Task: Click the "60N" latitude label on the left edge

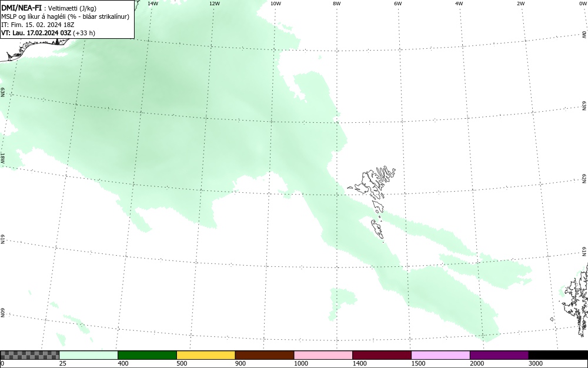Action: (2, 313)
